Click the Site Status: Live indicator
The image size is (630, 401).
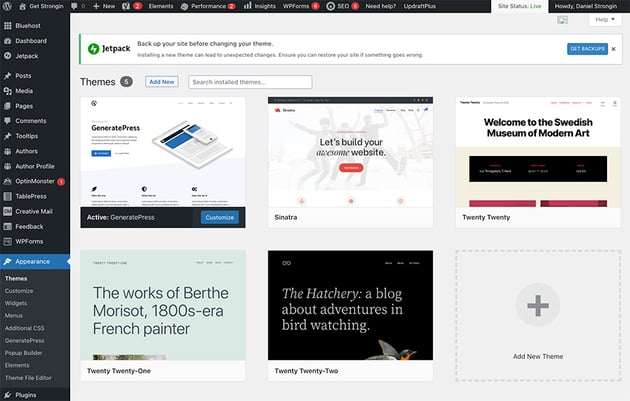(x=520, y=6)
